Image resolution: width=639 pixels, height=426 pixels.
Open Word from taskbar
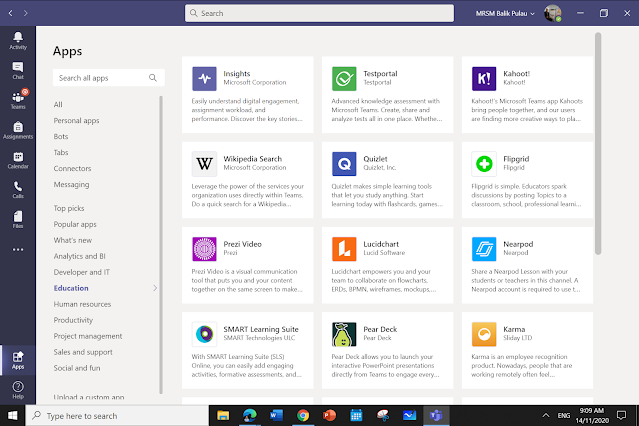pyautogui.click(x=276, y=415)
